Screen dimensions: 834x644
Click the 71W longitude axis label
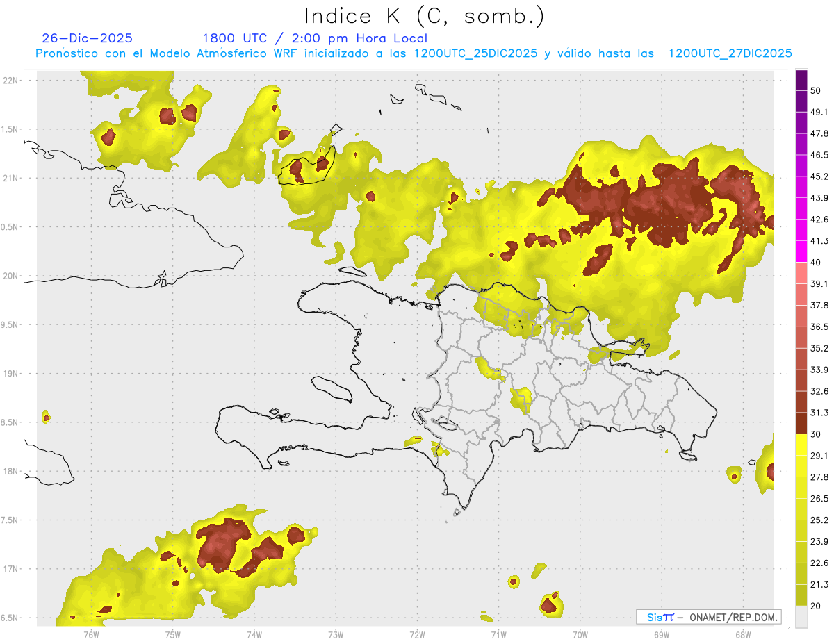coord(498,634)
